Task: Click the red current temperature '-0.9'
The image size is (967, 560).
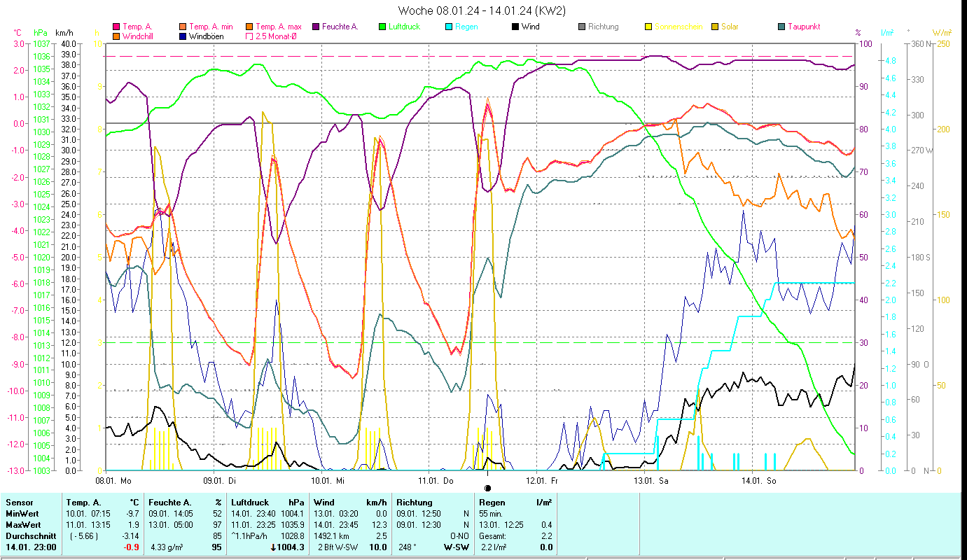Action: click(132, 547)
